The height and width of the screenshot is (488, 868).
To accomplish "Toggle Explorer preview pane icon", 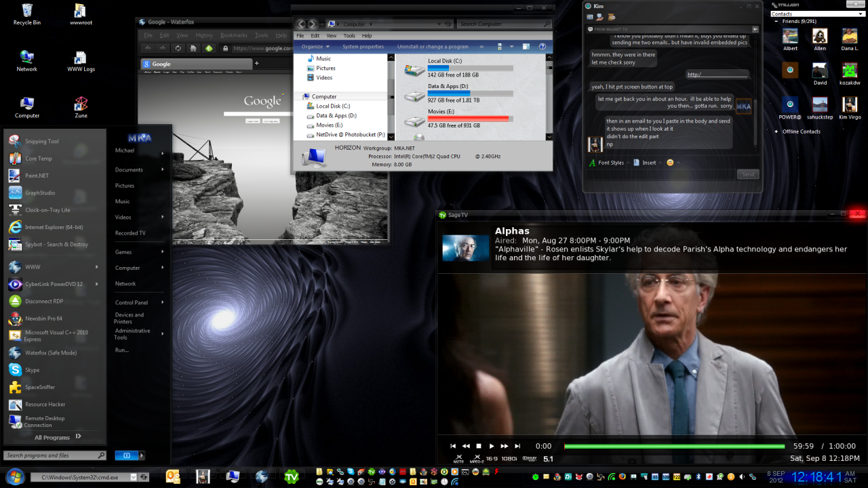I will [526, 47].
